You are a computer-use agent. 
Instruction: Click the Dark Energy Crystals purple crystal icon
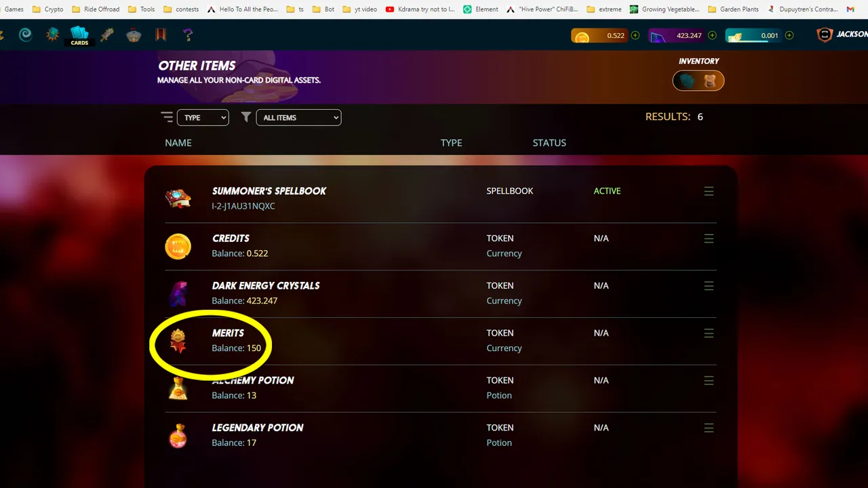pos(178,293)
